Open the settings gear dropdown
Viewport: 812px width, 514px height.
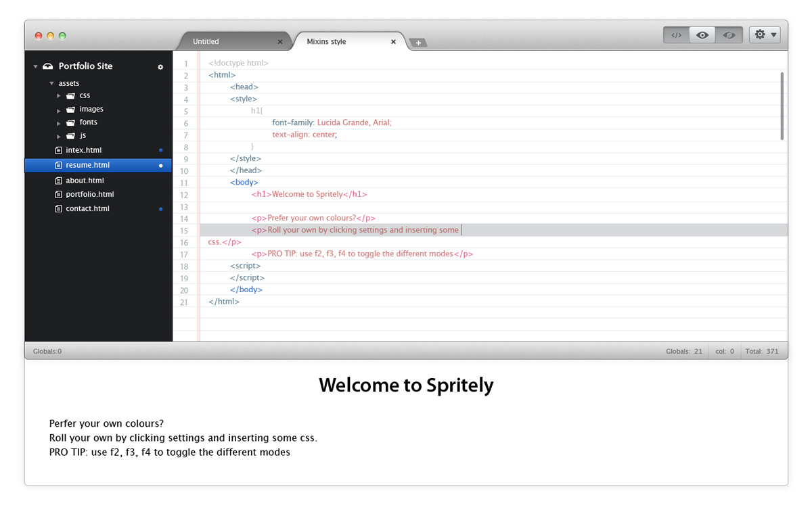point(765,34)
